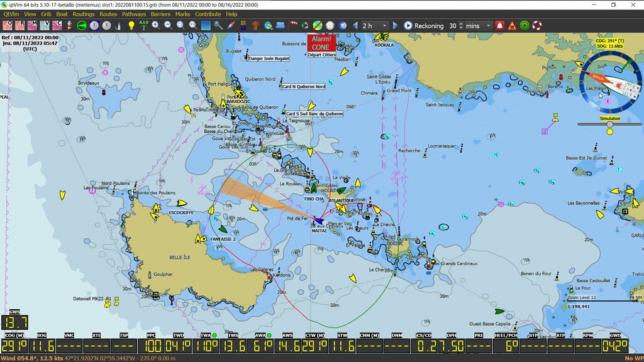Viewport: 644px width, 362px height.
Task: Open the Grib menu
Action: pos(46,14)
